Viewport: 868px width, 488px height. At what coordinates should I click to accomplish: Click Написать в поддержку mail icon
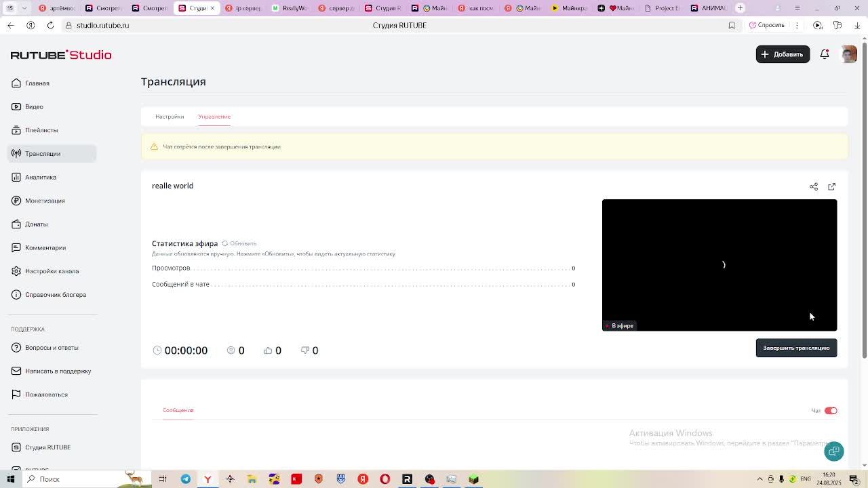click(16, 371)
